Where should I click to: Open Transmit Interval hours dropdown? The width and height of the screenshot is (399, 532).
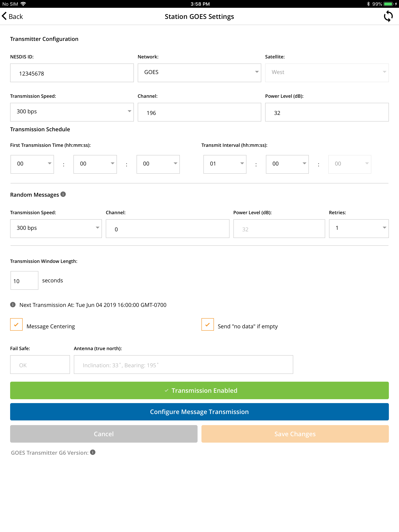click(224, 164)
